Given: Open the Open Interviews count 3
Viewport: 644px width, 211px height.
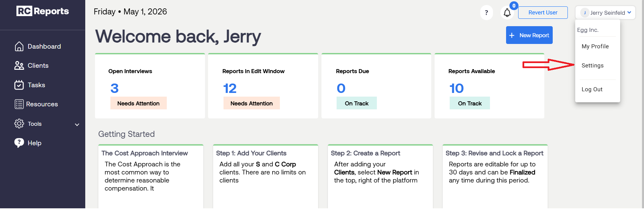Looking at the screenshot, I should (114, 88).
